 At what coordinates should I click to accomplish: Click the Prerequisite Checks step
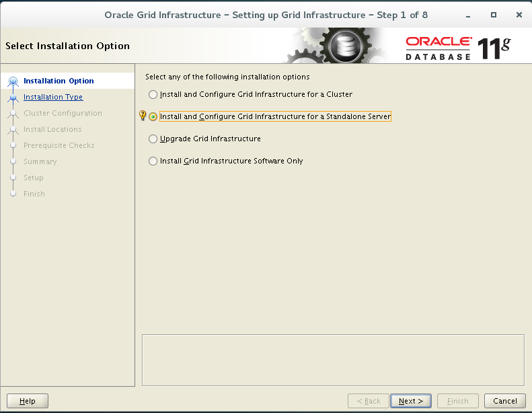[59, 145]
